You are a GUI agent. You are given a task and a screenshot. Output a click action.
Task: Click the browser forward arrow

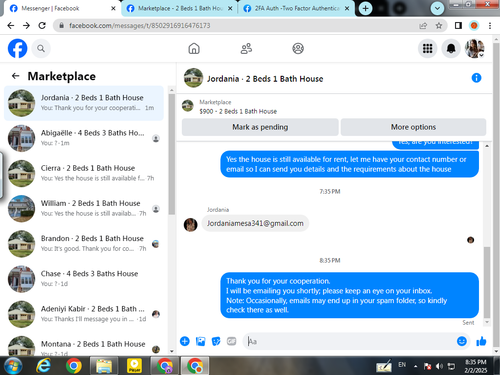(26, 26)
